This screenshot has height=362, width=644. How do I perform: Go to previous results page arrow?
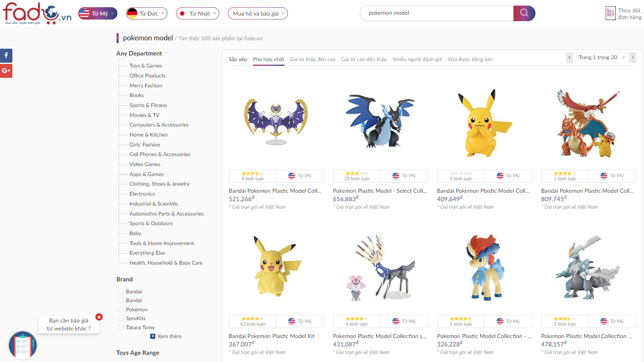[569, 57]
